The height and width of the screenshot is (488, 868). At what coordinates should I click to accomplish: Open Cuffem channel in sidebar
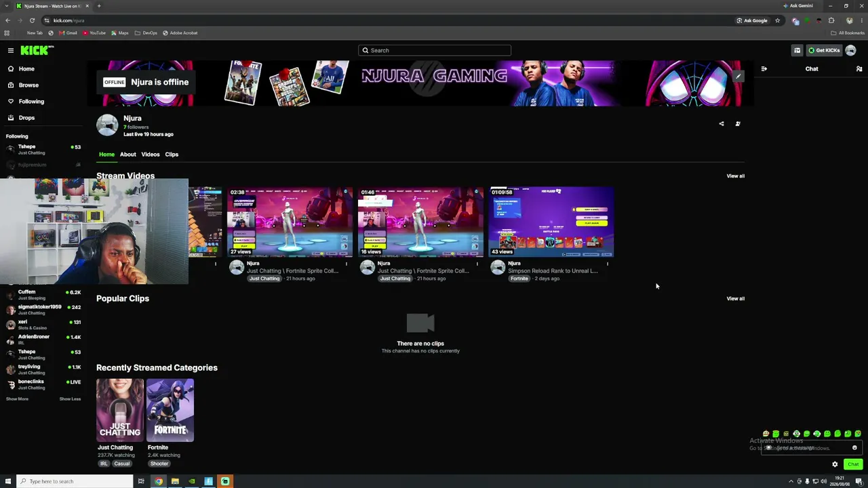pos(43,294)
